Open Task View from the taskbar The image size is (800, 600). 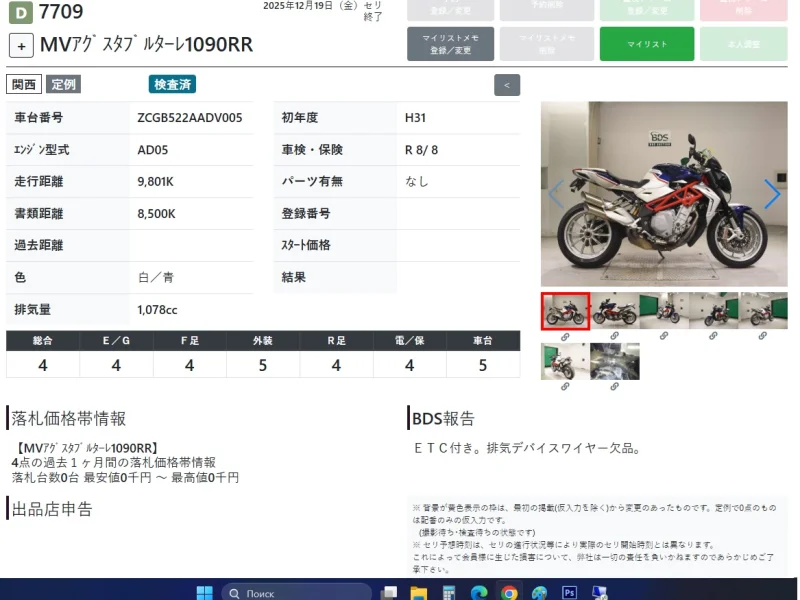389,593
